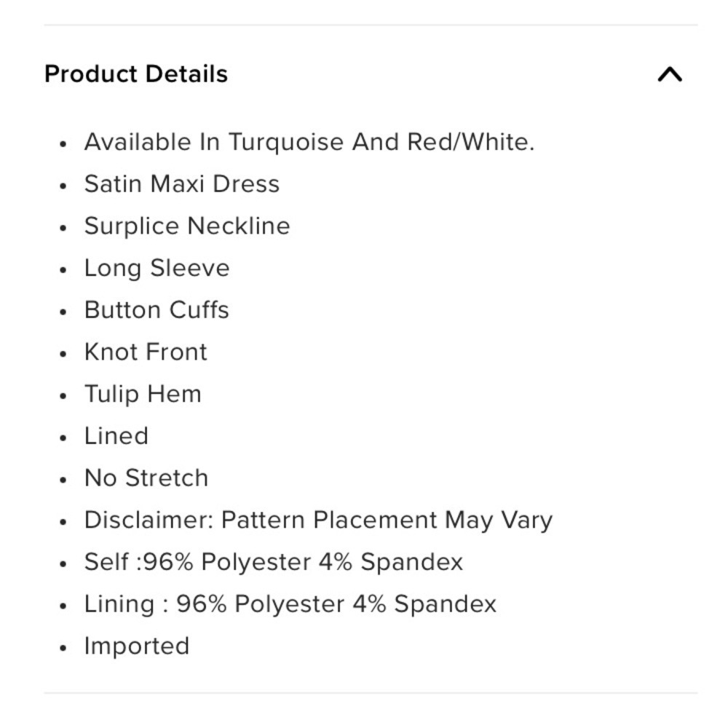Click the Product Details heading
The height and width of the screenshot is (728, 728).
136,74
